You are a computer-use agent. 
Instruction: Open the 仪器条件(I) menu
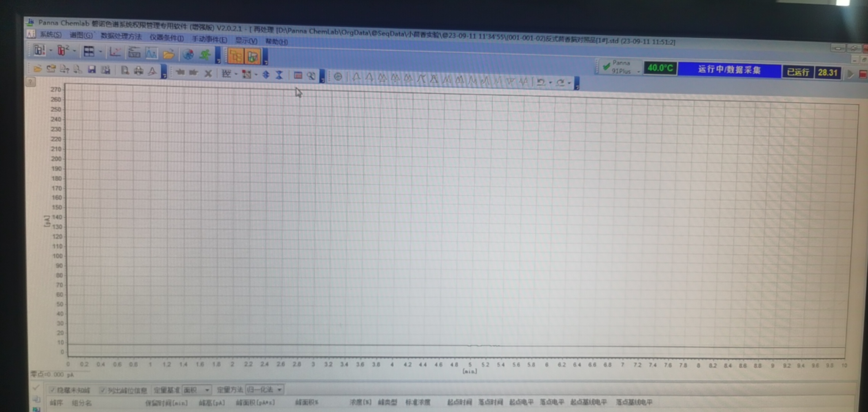click(167, 38)
